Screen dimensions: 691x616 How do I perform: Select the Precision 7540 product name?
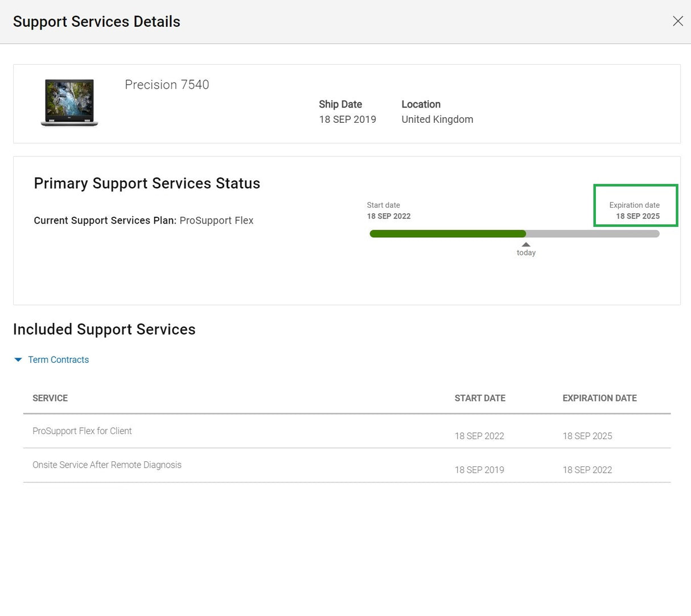167,85
